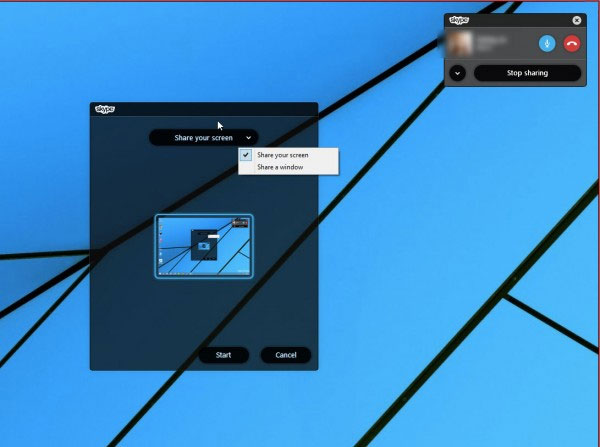Click Skype logo in call bar title

pos(459,20)
